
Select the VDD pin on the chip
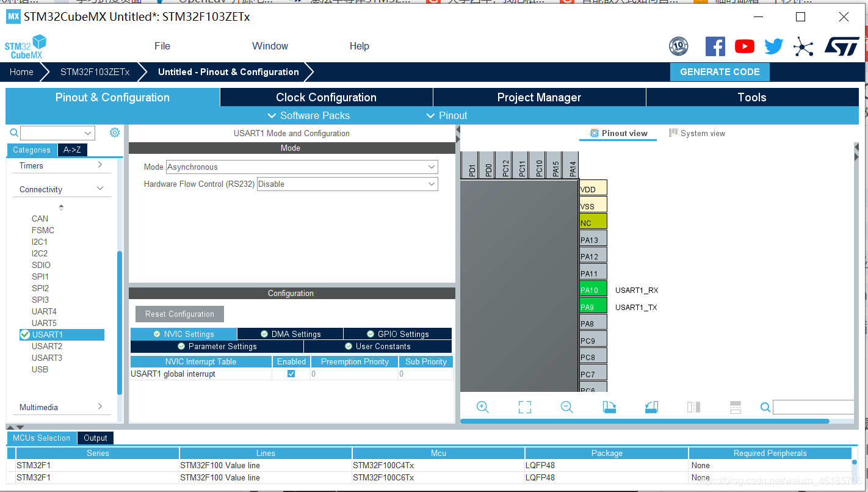point(593,189)
